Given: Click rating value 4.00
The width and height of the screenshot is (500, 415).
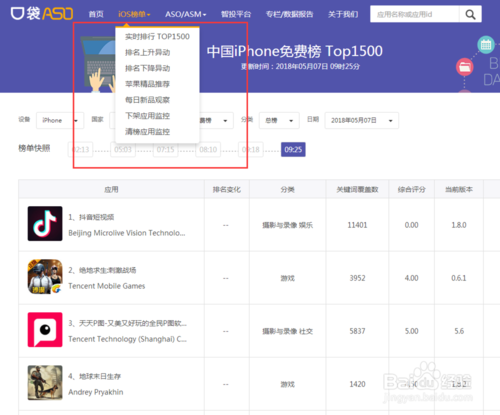Looking at the screenshot, I should 411,278.
